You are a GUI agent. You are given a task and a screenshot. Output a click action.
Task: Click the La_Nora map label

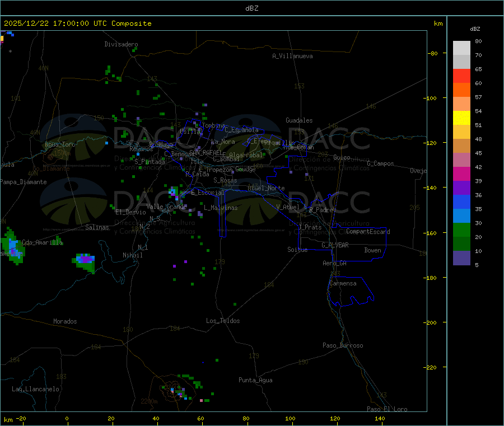point(223,142)
